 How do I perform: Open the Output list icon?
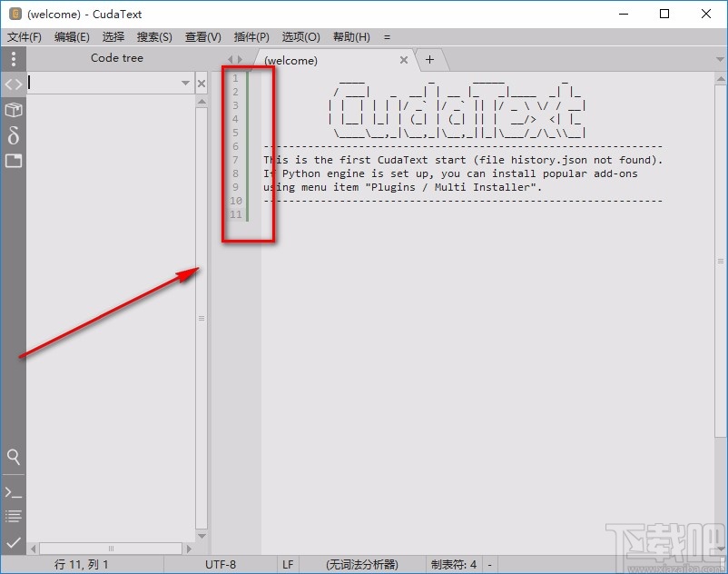[14, 516]
